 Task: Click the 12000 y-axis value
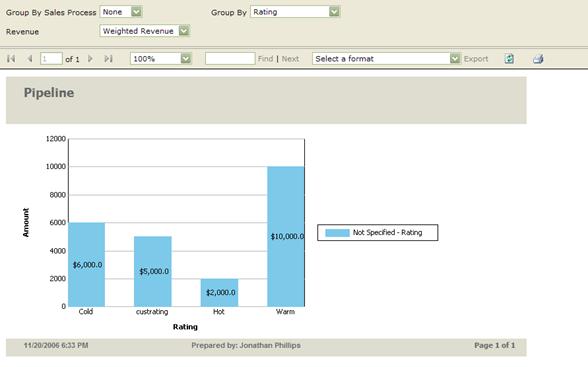point(56,139)
